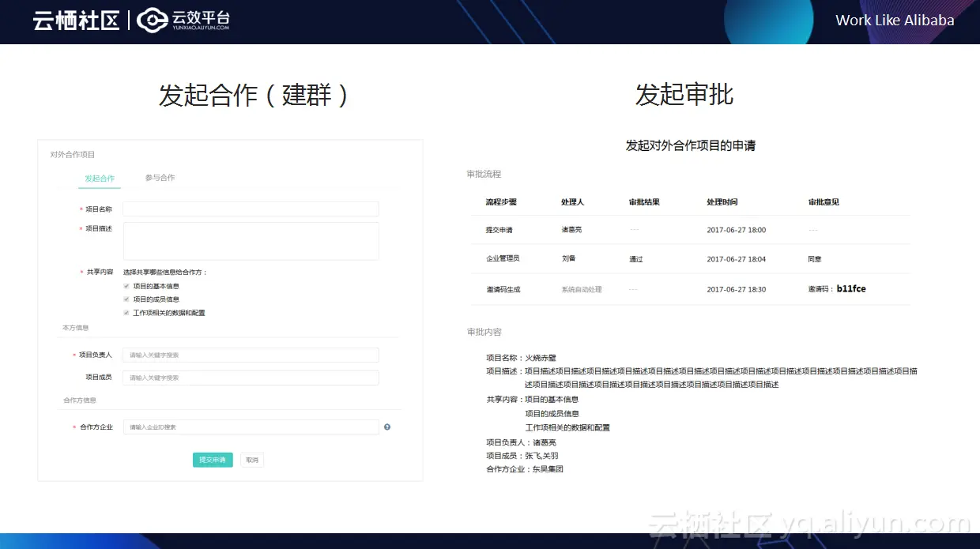The image size is (980, 549).
Task: Disable the 工作项相关的数据和配置 checkbox
Action: coord(126,313)
